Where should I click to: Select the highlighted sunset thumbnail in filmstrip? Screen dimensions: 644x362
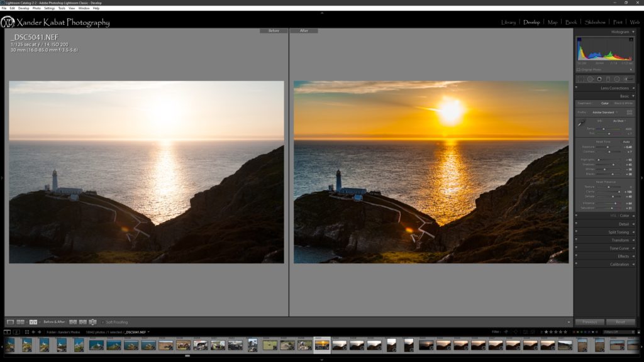coord(322,344)
